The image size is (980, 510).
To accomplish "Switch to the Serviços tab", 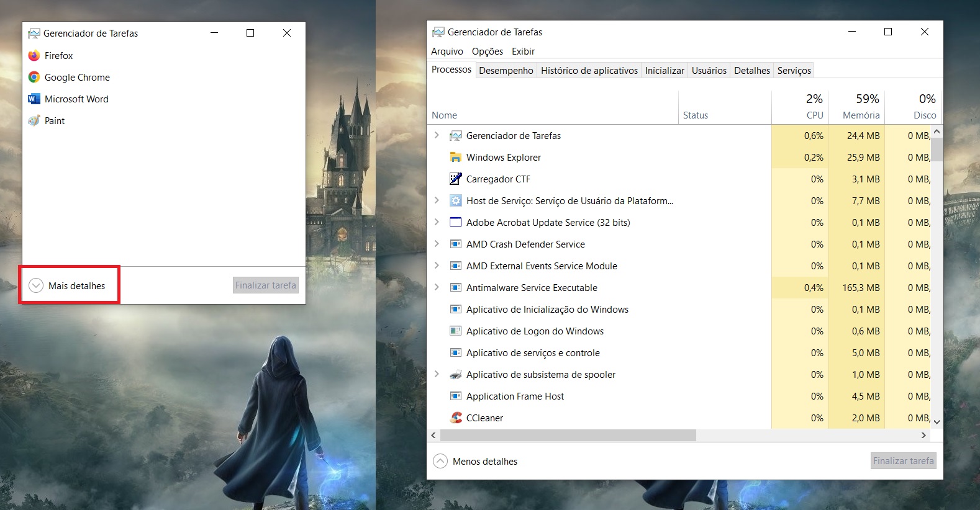I will click(794, 71).
